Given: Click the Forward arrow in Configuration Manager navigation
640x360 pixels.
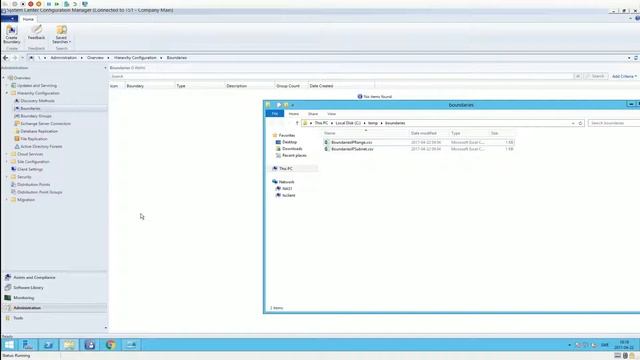Looking at the screenshot, I should [x=15, y=58].
